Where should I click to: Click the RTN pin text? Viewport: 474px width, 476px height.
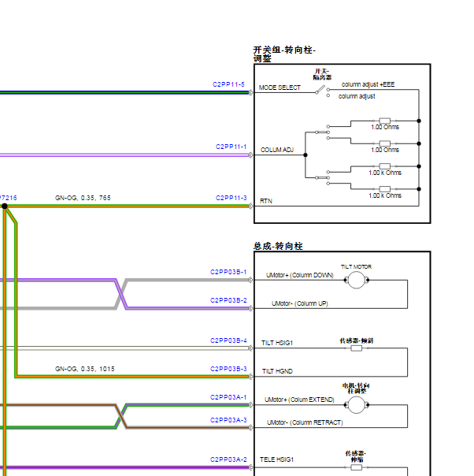pyautogui.click(x=266, y=201)
